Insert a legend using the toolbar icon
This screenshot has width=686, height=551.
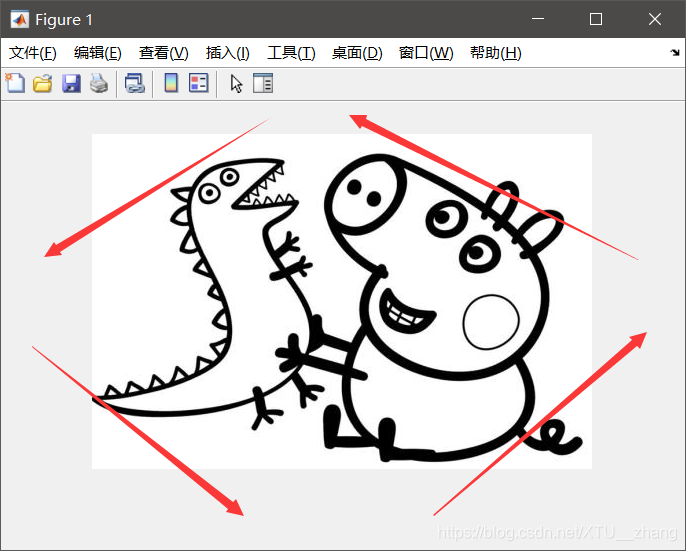point(199,83)
